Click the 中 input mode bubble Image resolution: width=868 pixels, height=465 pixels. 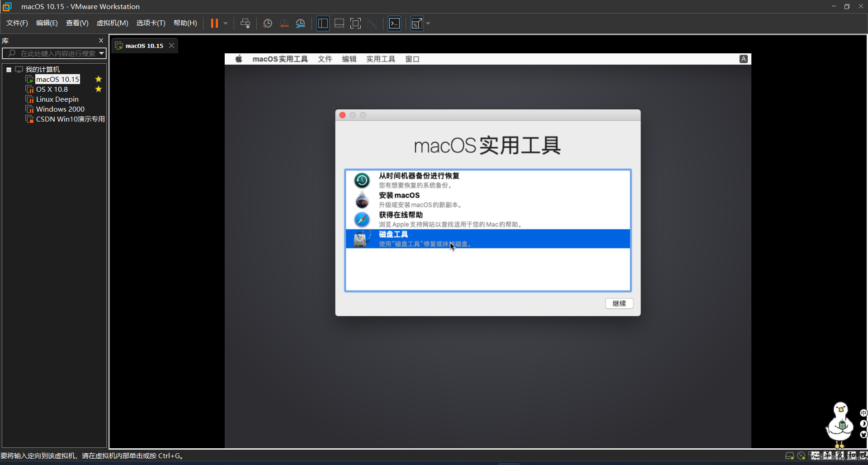tap(863, 413)
